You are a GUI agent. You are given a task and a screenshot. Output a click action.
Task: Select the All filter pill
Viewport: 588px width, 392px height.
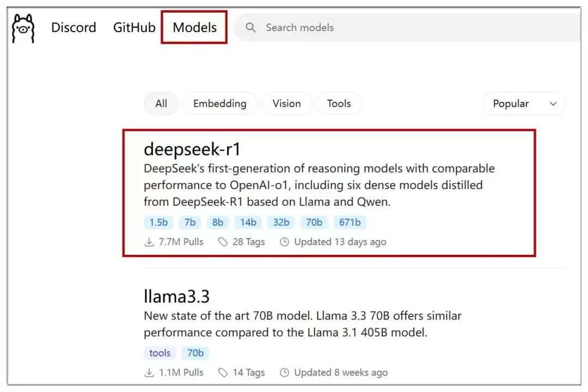[161, 103]
